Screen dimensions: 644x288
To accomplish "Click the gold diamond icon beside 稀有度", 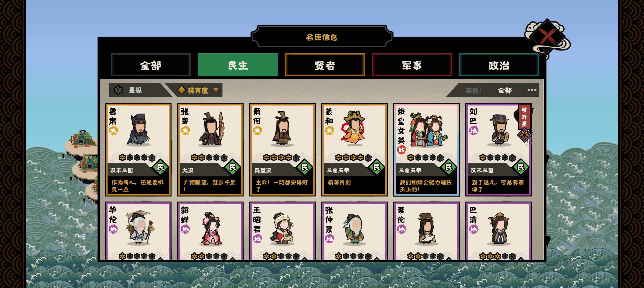I will point(181,90).
